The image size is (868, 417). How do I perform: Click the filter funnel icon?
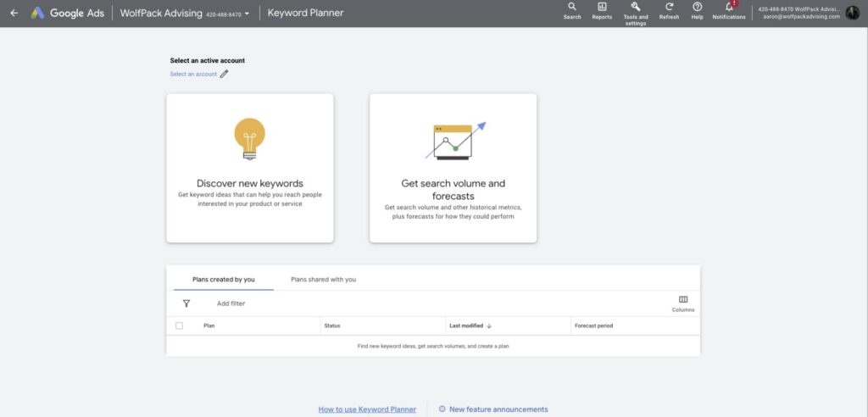186,303
